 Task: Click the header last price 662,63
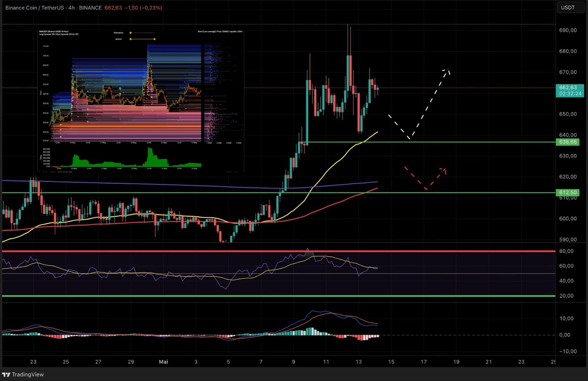tap(113, 7)
